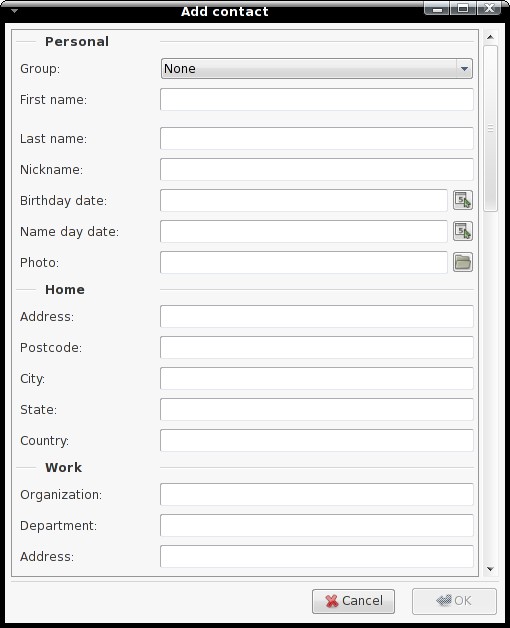Maximize the Add contact window

[x=463, y=8]
